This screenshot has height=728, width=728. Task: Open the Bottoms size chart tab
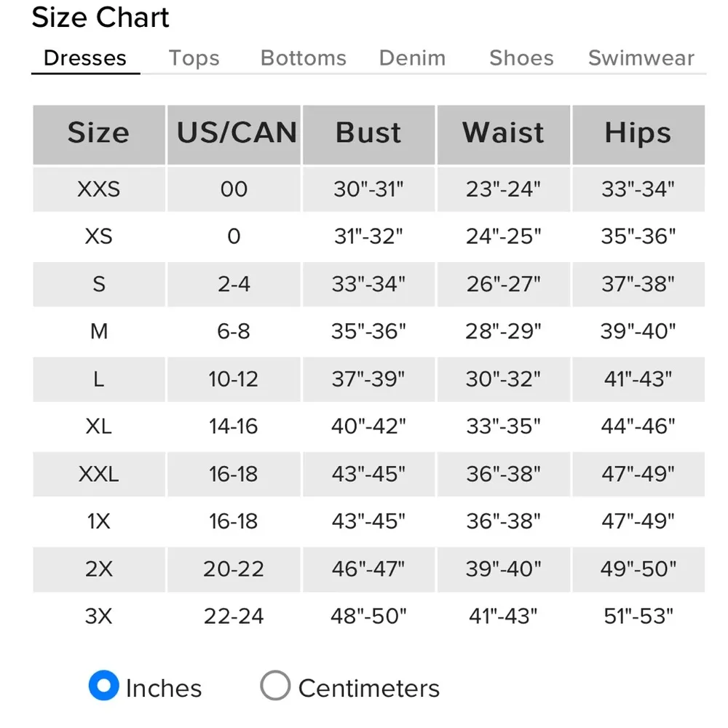pyautogui.click(x=303, y=58)
